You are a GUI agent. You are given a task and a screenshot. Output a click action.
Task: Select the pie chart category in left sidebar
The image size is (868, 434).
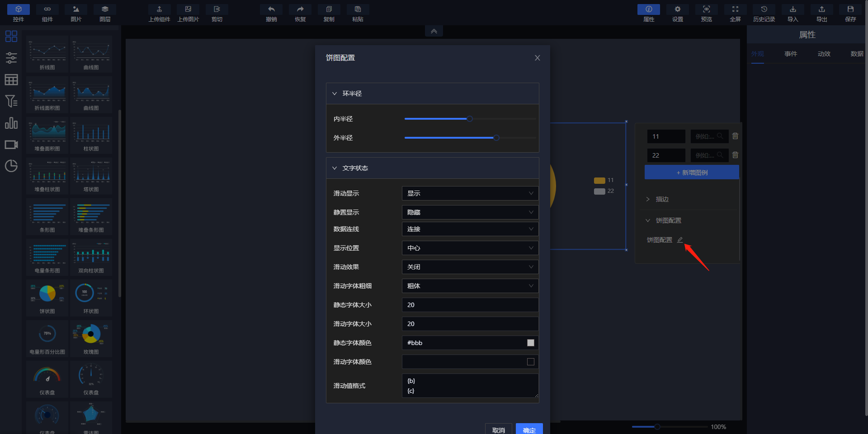[x=11, y=166]
